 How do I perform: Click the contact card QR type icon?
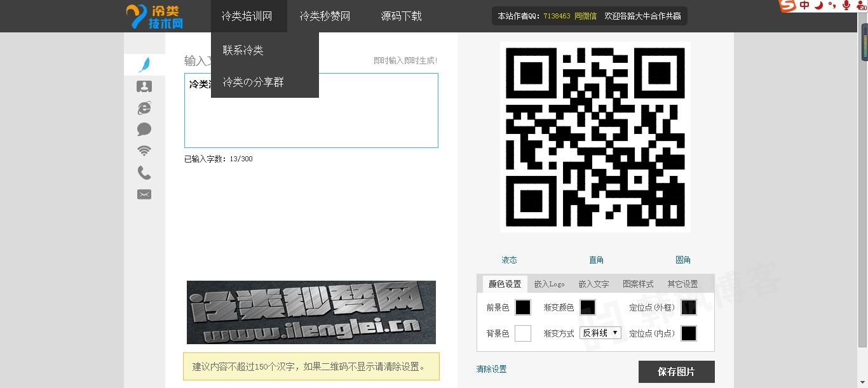144,86
